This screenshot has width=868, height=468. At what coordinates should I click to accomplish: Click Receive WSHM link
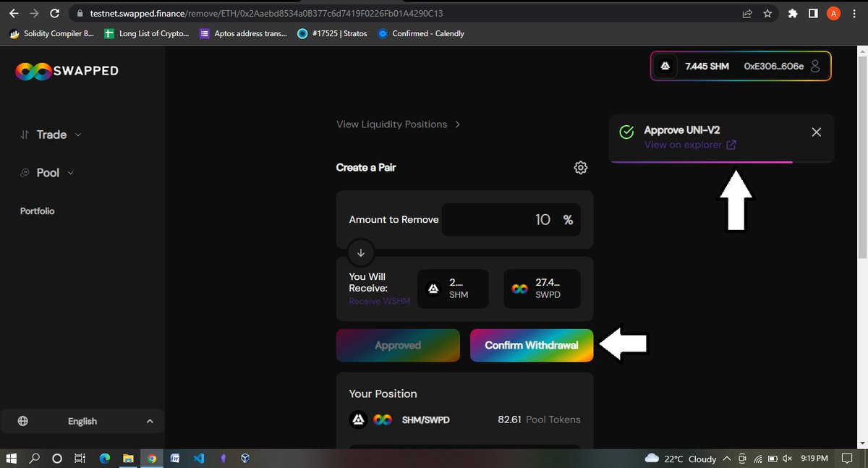(x=379, y=301)
